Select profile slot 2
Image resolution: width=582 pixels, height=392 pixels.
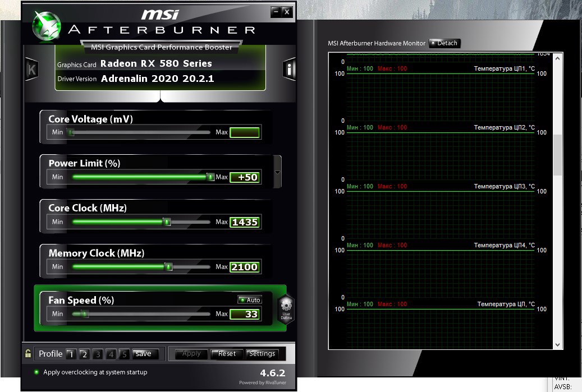pos(85,354)
